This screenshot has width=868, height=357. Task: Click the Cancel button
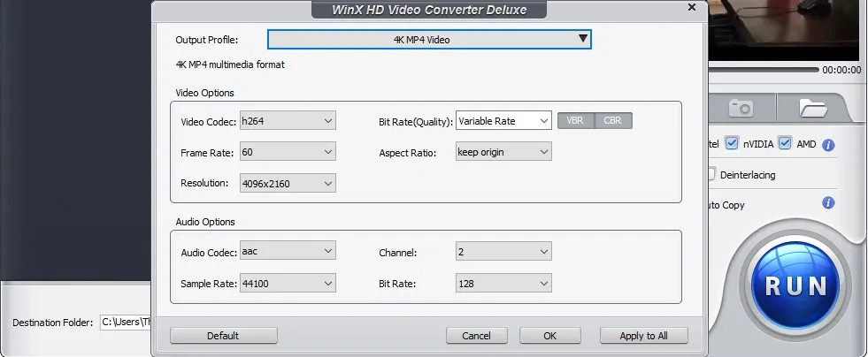[477, 336]
